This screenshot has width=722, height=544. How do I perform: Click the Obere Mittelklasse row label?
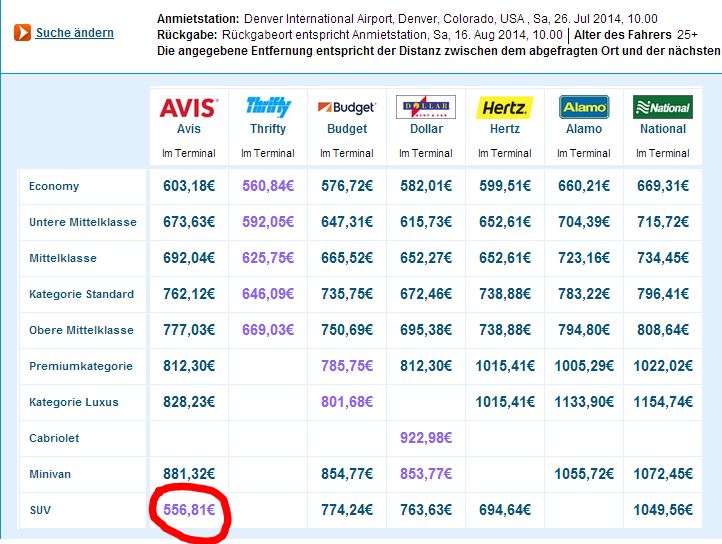coord(81,330)
